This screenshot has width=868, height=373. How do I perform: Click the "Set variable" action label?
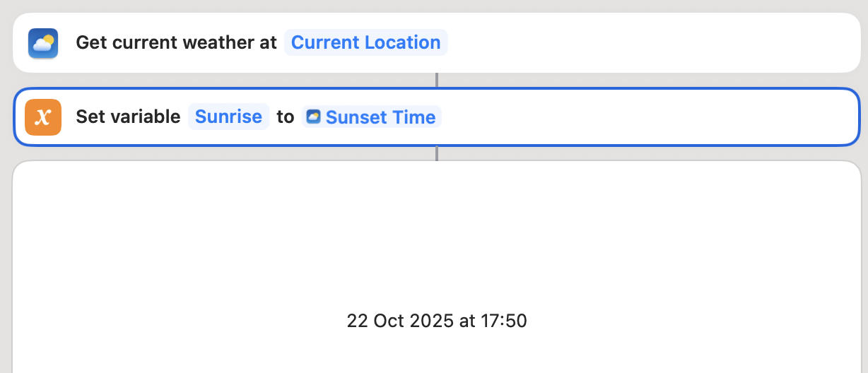128,117
